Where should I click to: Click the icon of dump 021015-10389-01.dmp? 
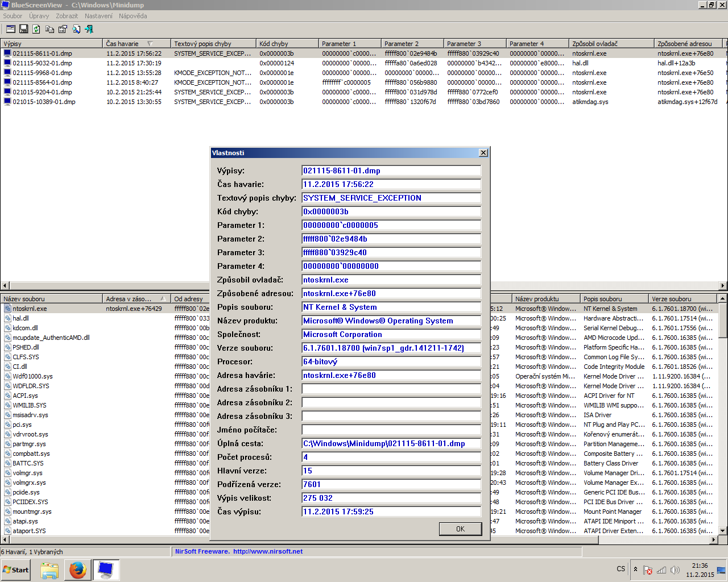[7, 102]
